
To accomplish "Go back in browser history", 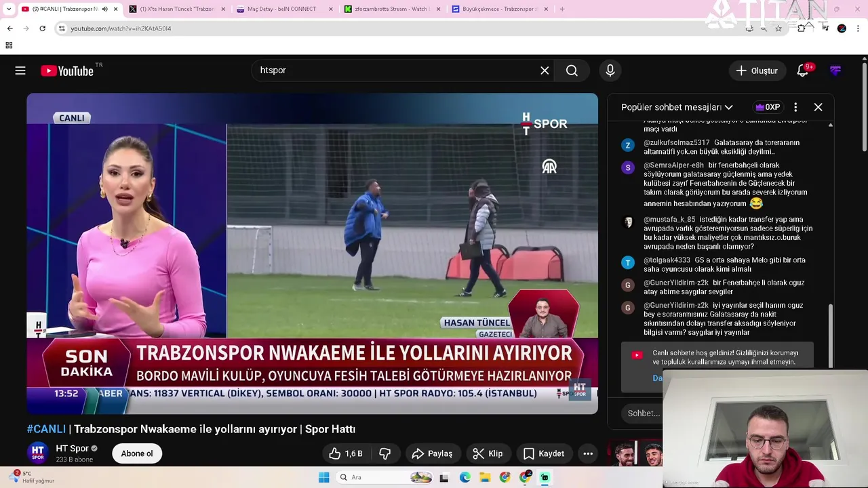I will [x=9, y=28].
